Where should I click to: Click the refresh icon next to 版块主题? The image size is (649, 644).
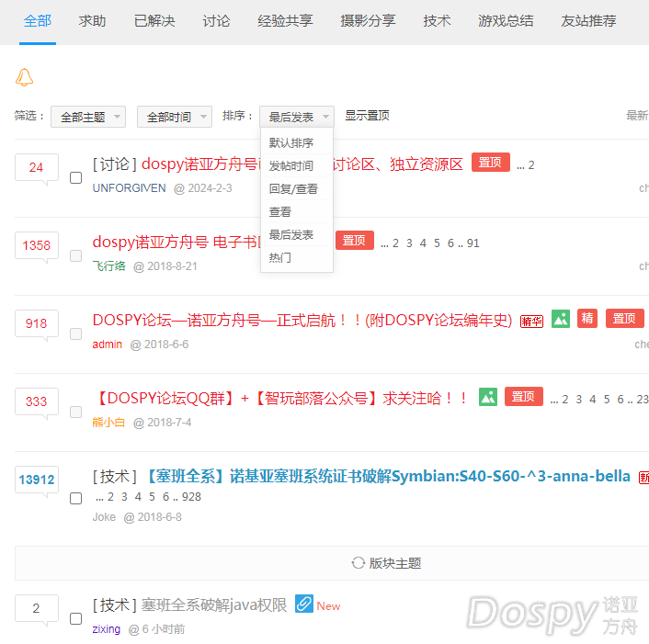point(358,563)
